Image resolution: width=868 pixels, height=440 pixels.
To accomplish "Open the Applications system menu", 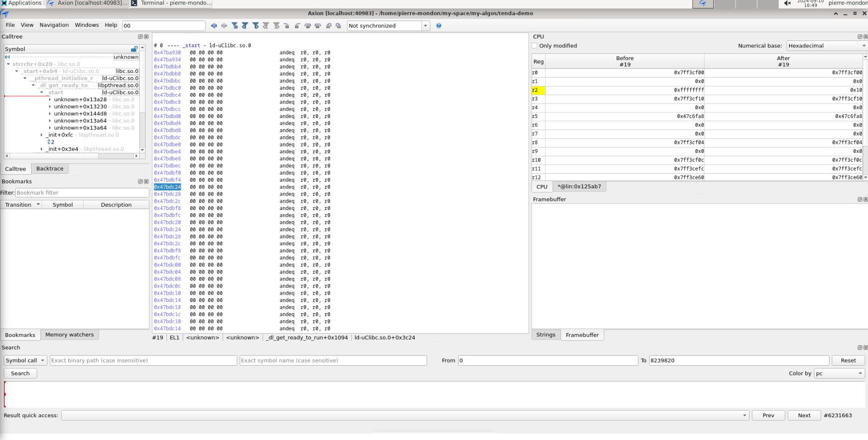I will coord(21,3).
